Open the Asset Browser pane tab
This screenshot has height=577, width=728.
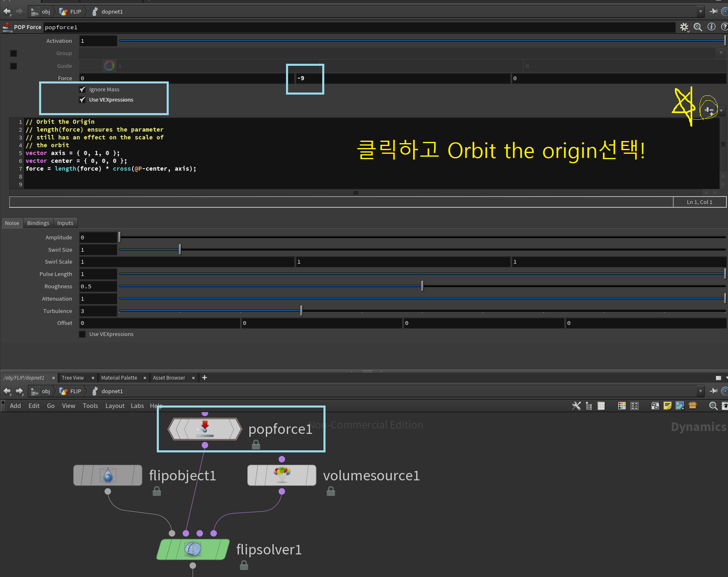pyautogui.click(x=169, y=378)
